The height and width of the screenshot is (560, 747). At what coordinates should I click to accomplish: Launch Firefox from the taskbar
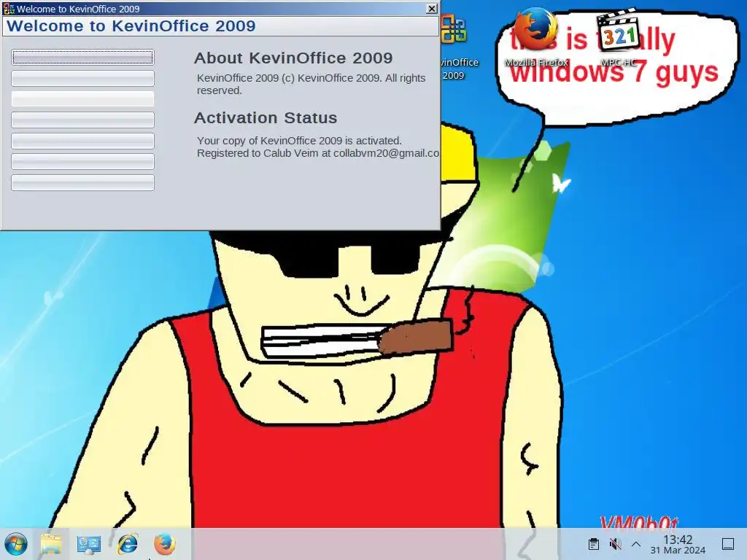[164, 544]
